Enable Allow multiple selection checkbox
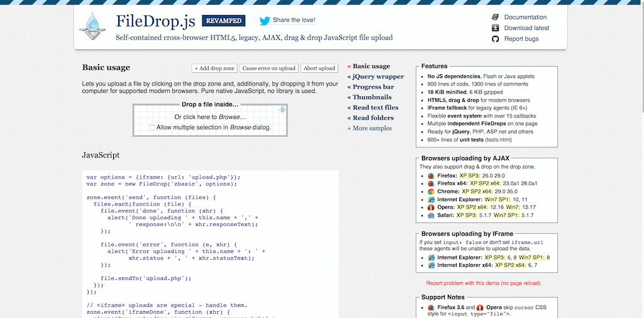 pos(152,128)
